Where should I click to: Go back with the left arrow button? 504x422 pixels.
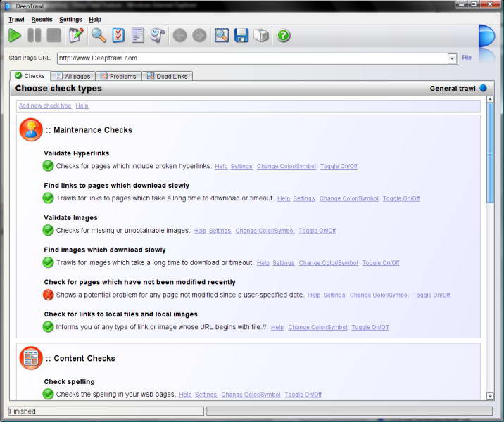point(179,35)
